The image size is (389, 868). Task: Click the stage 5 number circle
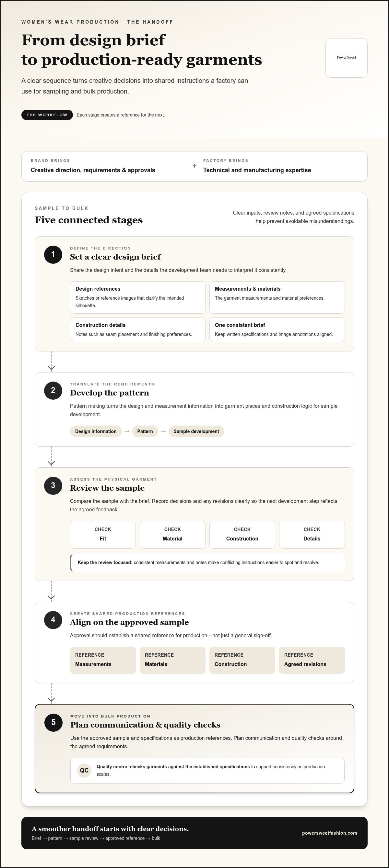click(53, 722)
